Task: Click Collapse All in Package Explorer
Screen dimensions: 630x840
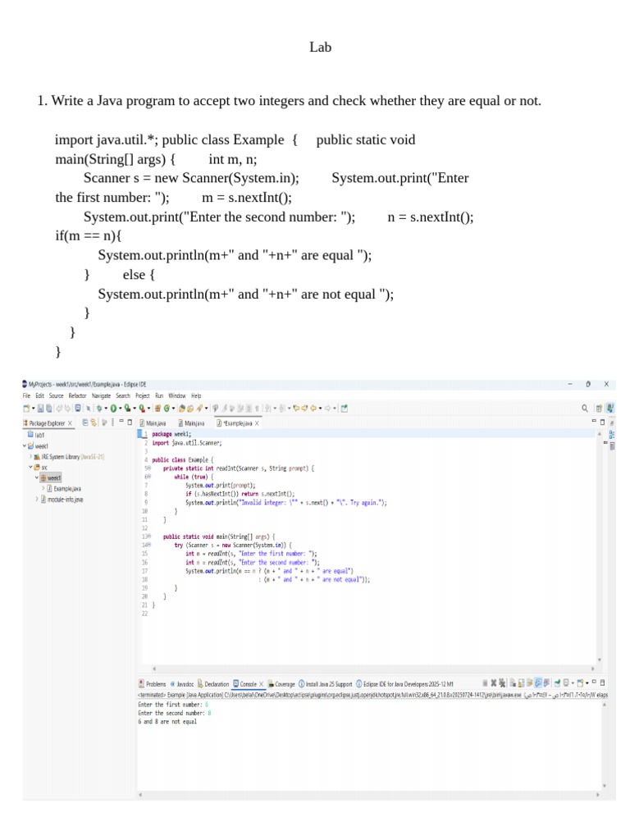Action: [85, 423]
